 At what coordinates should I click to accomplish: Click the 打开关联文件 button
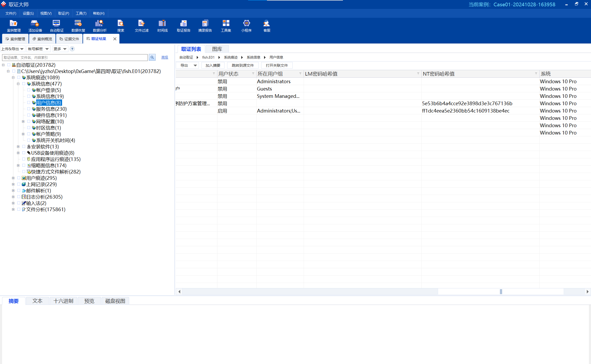coord(277,65)
